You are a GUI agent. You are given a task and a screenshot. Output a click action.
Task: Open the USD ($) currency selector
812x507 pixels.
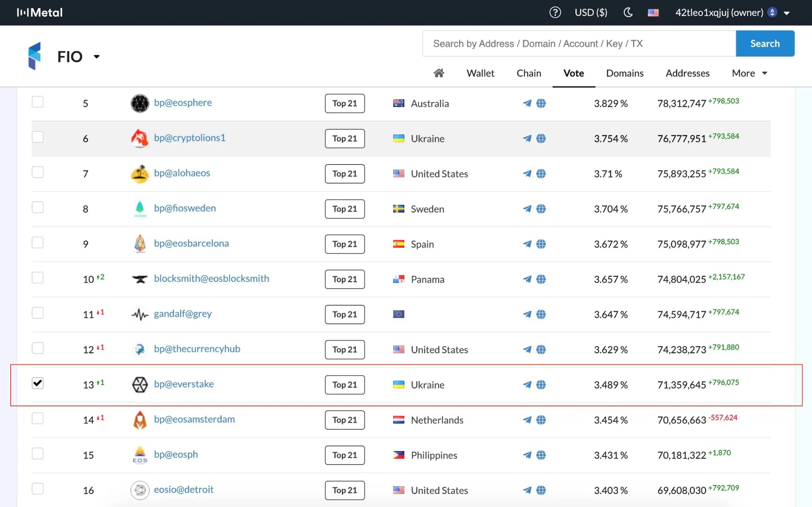click(x=591, y=13)
